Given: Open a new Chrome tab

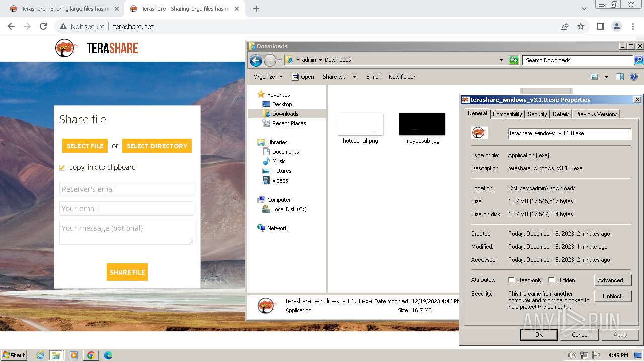Looking at the screenshot, I should click(256, 9).
